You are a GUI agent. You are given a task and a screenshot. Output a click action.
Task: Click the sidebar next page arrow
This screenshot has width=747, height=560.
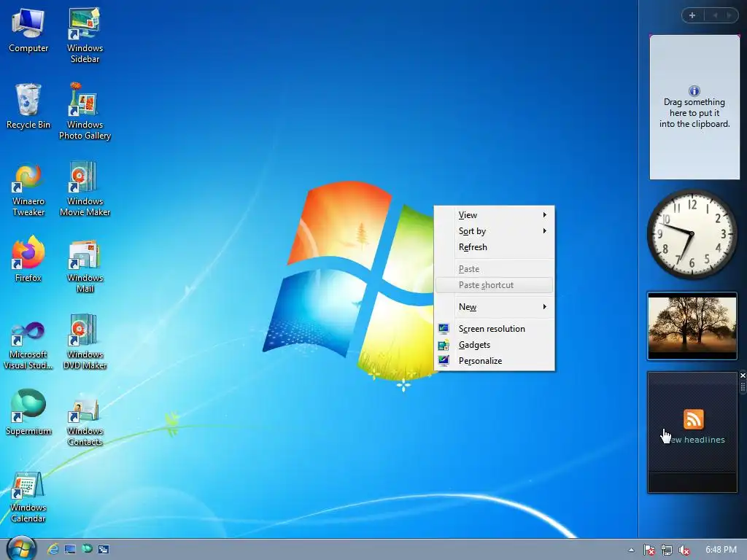click(x=729, y=16)
